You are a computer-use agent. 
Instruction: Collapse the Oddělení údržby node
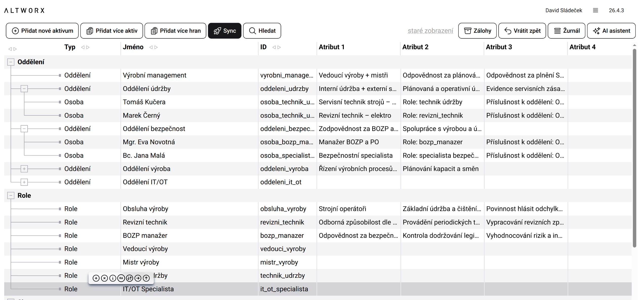coord(24,89)
